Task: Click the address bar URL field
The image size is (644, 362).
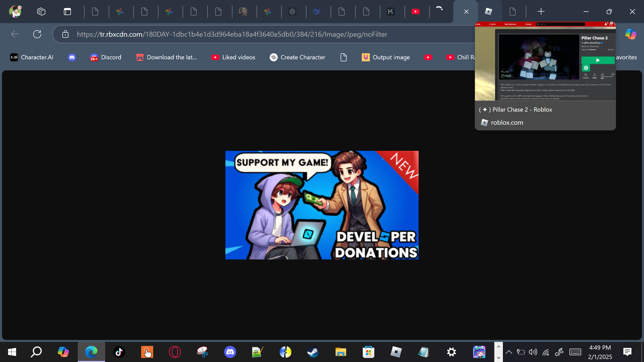Action: [232, 34]
